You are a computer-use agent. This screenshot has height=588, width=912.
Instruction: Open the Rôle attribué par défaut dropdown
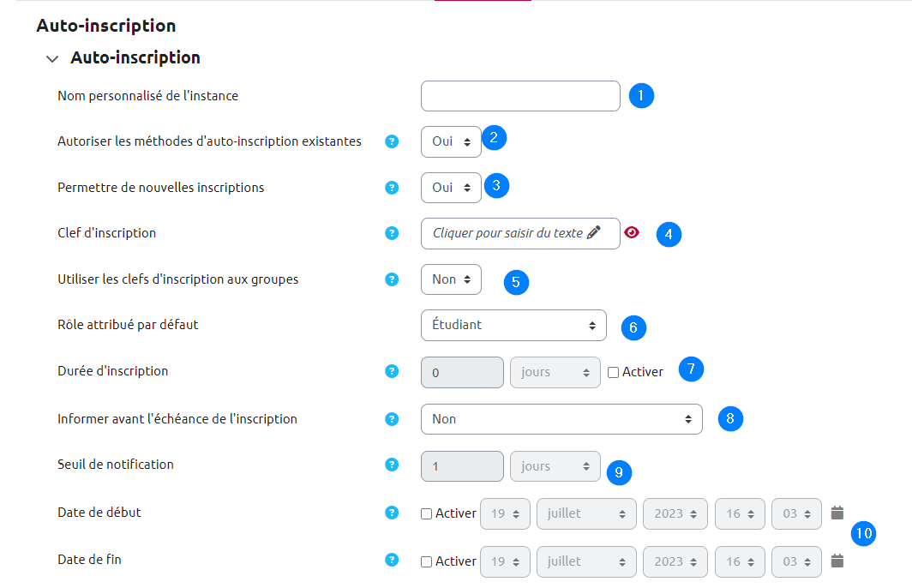513,326
